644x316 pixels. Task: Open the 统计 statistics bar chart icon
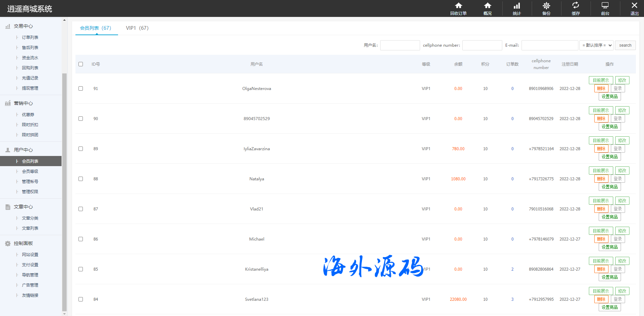point(517,6)
